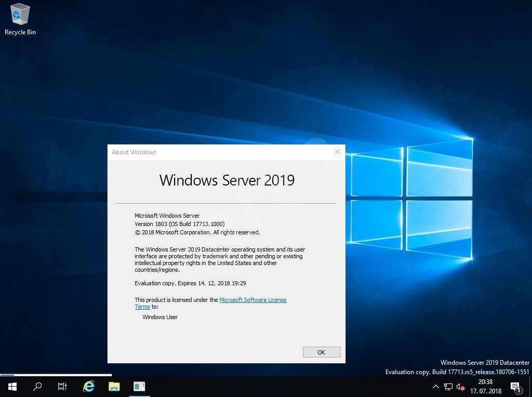Open the Start menu
The height and width of the screenshot is (397, 532).
pos(11,387)
